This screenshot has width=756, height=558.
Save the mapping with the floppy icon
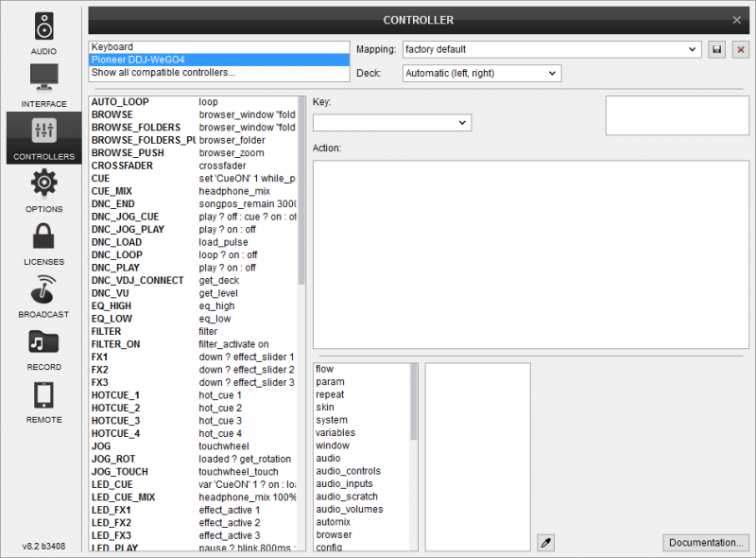pos(717,49)
